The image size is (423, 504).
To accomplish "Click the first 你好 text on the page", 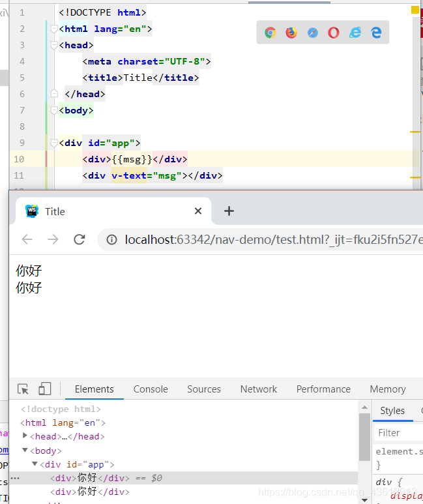I will (29, 271).
